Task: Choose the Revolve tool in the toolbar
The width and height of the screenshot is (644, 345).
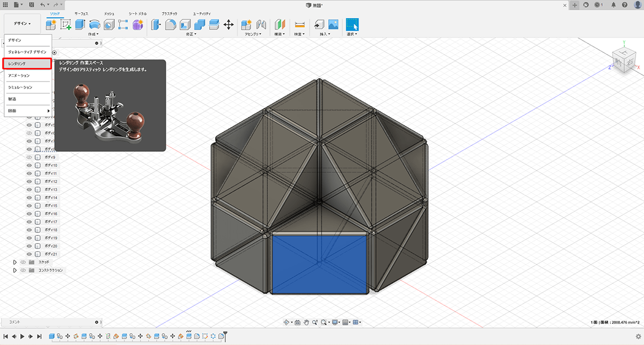Action: (95, 24)
